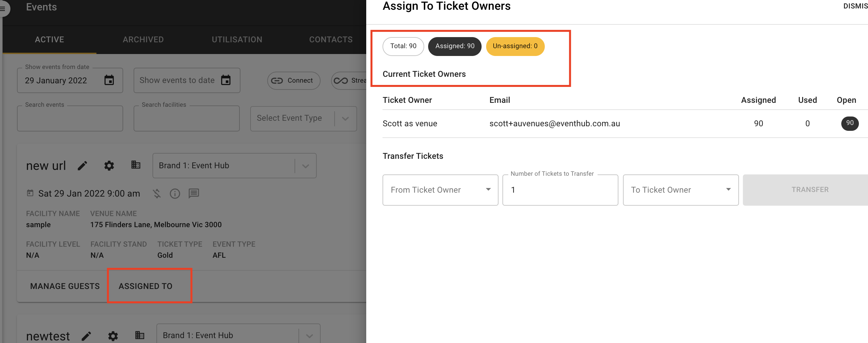Click the info icon next to event date
This screenshot has width=868, height=343.
pos(175,194)
